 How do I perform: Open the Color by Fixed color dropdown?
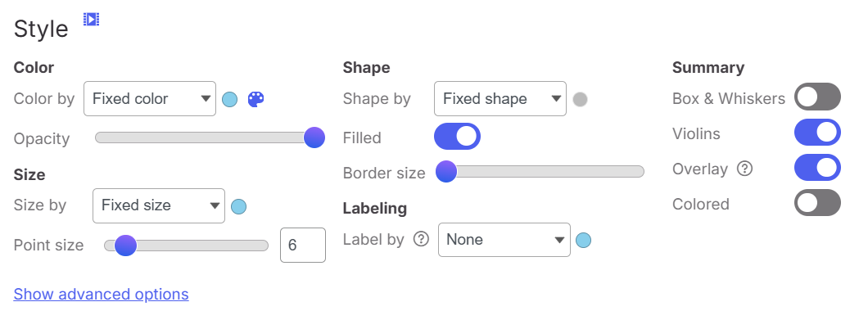pyautogui.click(x=150, y=98)
